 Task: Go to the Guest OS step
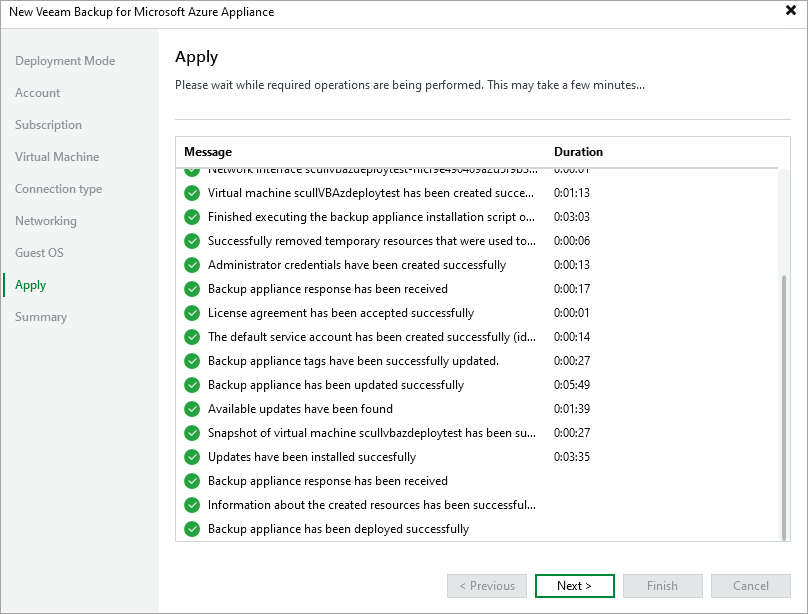(x=39, y=253)
